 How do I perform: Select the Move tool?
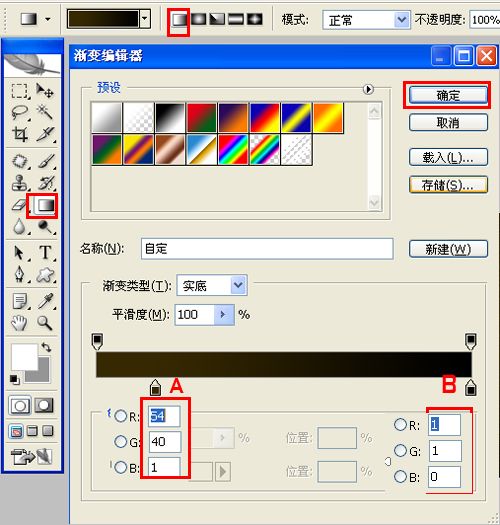tap(45, 91)
